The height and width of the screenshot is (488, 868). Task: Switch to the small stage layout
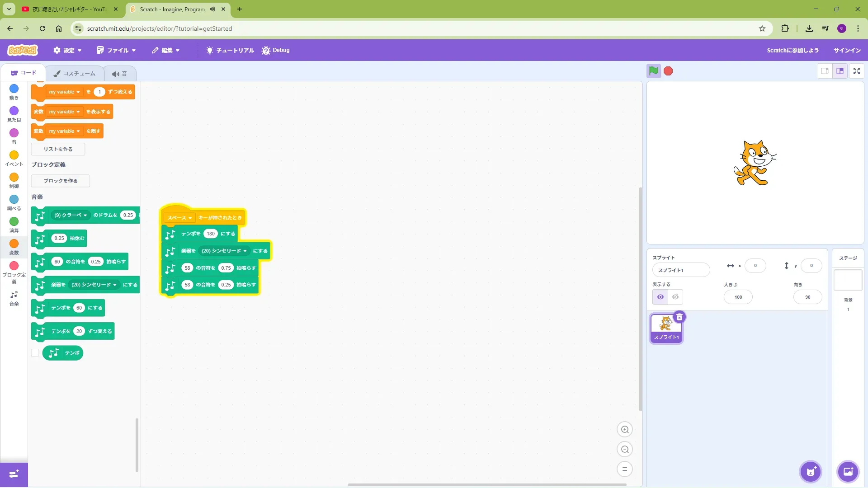tap(825, 71)
